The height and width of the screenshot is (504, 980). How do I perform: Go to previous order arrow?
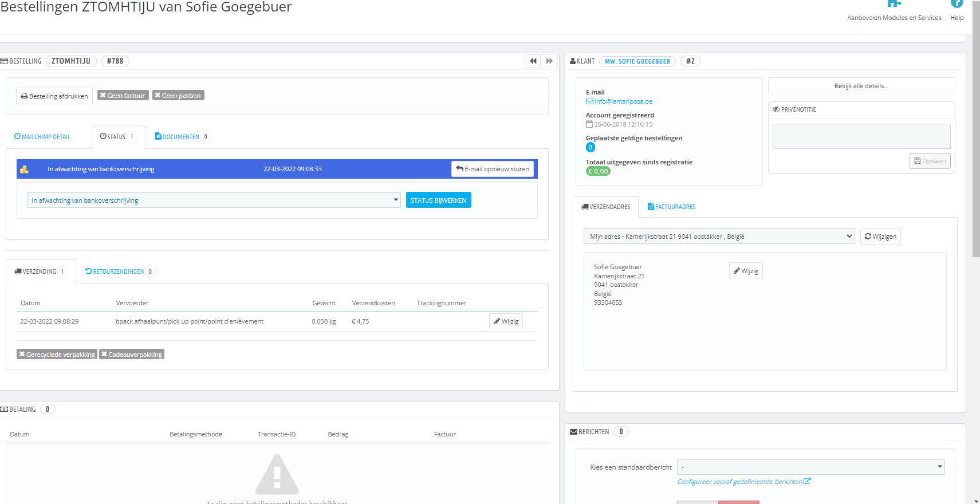533,61
